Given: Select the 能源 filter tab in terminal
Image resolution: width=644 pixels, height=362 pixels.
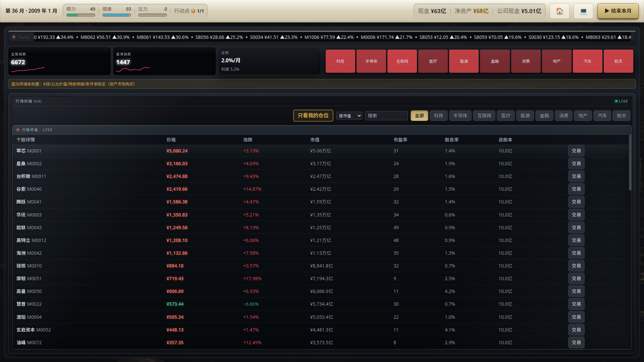Looking at the screenshot, I should coord(525,116).
